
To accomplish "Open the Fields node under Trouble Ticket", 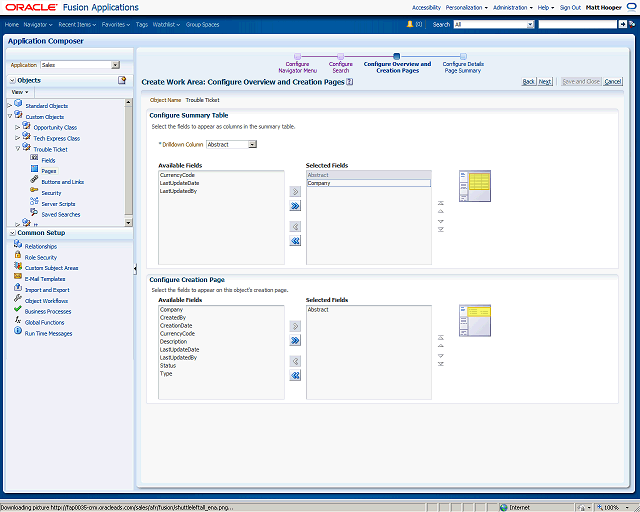I will click(48, 160).
